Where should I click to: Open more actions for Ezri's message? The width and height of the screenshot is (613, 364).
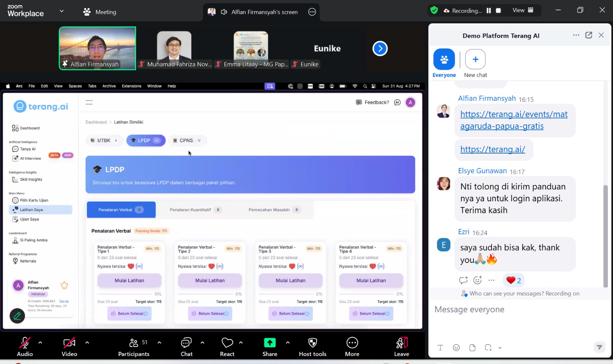click(x=492, y=280)
